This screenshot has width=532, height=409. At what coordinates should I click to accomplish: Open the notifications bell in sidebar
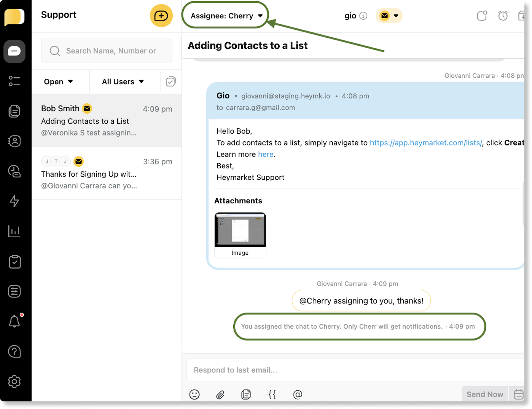point(14,321)
